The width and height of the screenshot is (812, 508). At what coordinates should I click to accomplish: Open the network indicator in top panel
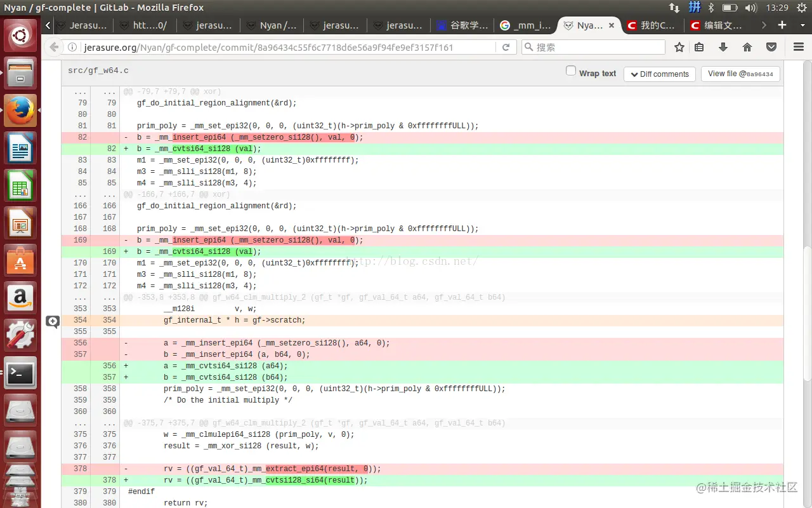pos(674,8)
